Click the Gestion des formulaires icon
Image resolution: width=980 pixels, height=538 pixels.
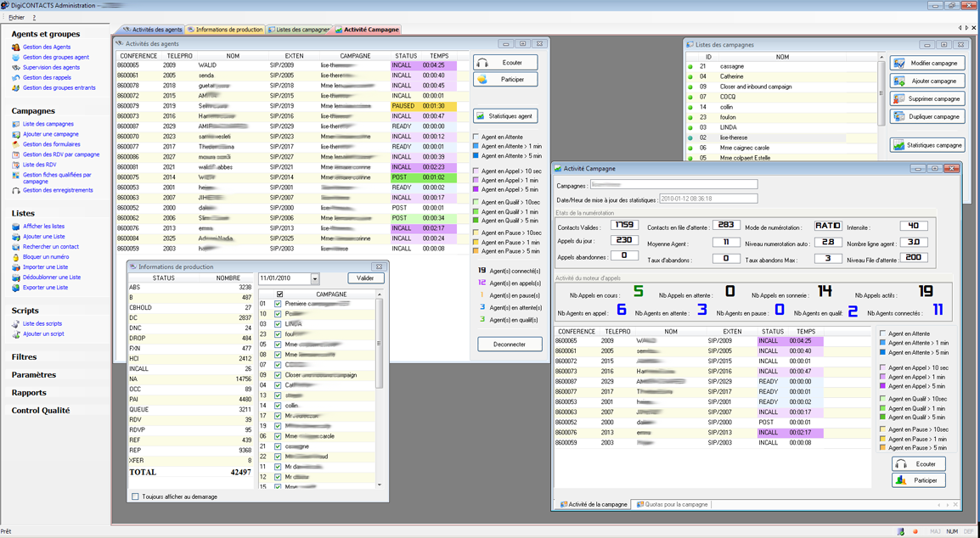15,145
